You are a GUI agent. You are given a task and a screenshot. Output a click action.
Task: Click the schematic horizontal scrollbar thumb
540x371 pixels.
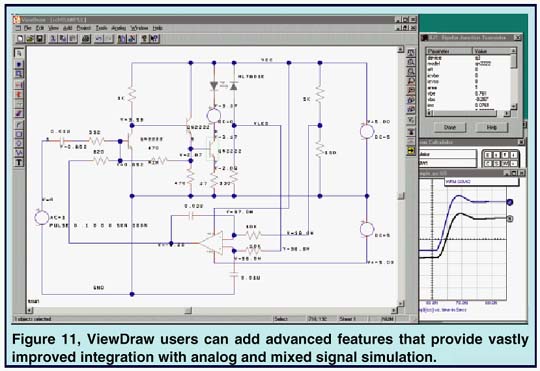tap(188, 311)
